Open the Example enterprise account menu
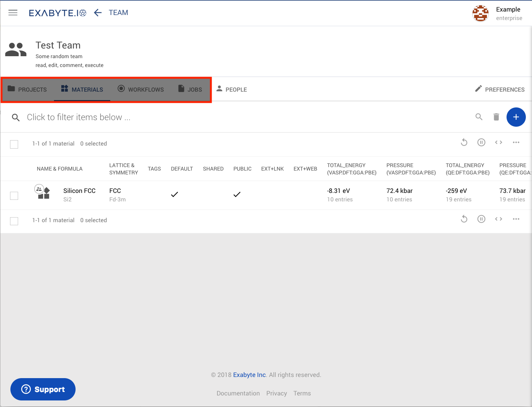Viewport: 532px width, 407px height. [x=497, y=13]
